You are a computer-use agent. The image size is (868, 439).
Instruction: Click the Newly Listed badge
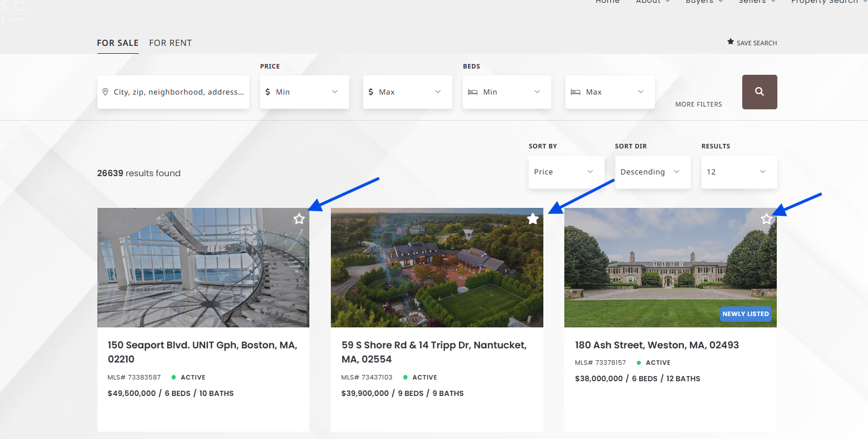coord(746,314)
